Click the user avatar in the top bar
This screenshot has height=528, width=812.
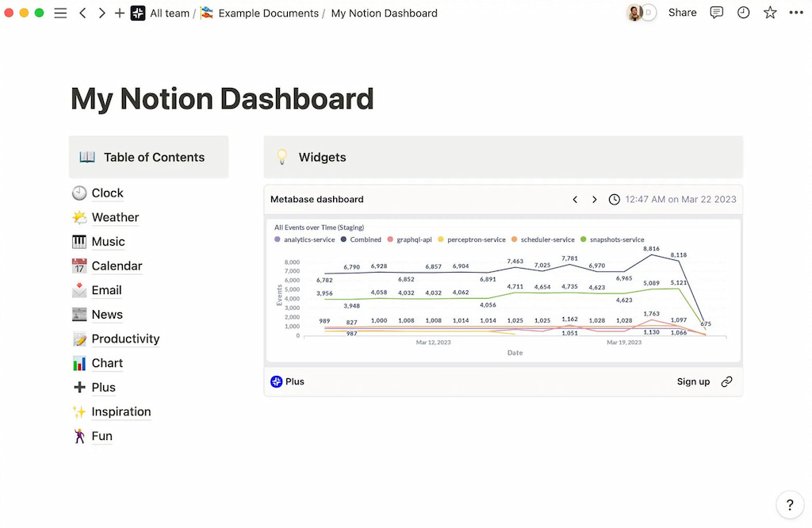(634, 13)
